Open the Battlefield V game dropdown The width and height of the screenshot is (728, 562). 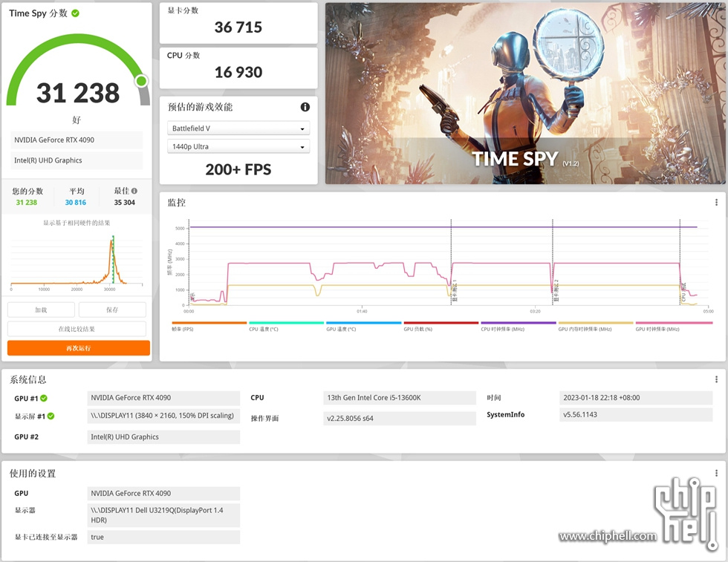[238, 128]
